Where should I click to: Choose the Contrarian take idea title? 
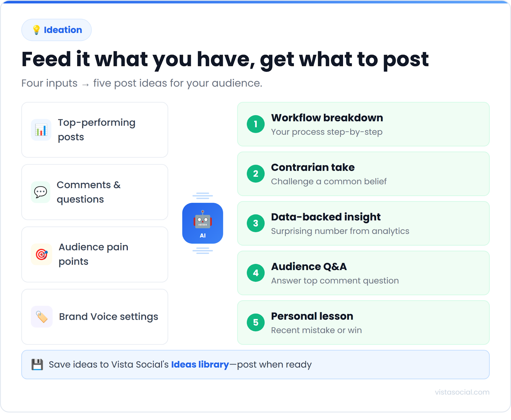pos(313,167)
